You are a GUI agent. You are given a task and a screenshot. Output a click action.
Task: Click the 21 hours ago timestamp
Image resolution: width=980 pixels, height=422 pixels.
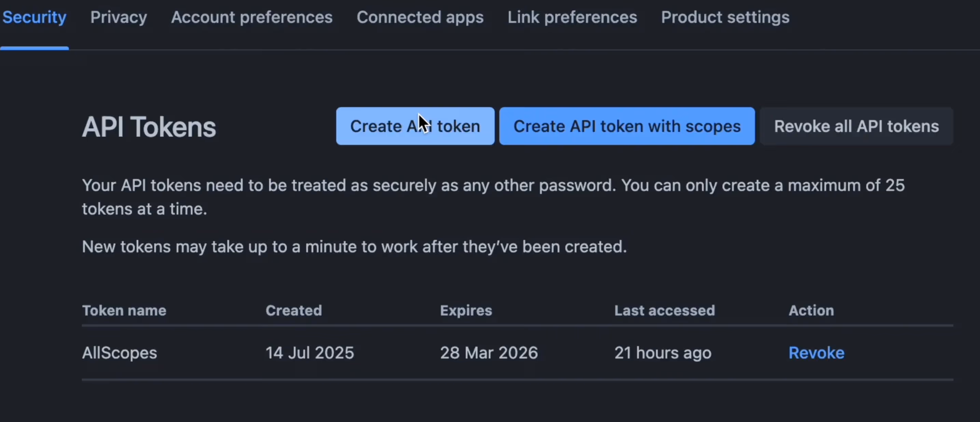(663, 353)
